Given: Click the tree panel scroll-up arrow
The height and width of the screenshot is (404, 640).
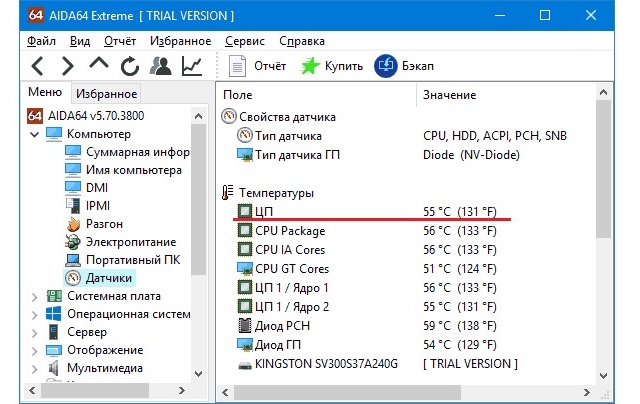Looking at the screenshot, I should point(198,116).
